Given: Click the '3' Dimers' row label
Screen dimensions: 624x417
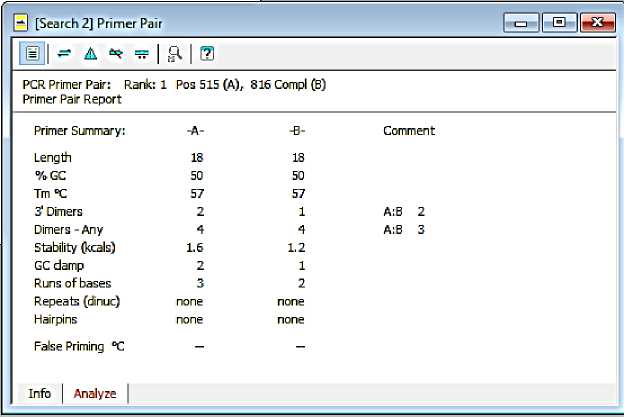Looking at the screenshot, I should click(x=58, y=212).
